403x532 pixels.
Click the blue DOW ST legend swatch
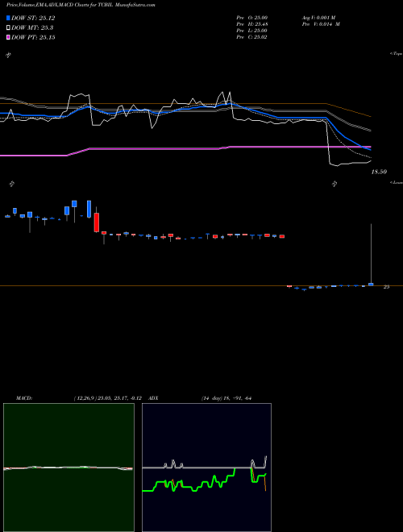[x=8, y=18]
